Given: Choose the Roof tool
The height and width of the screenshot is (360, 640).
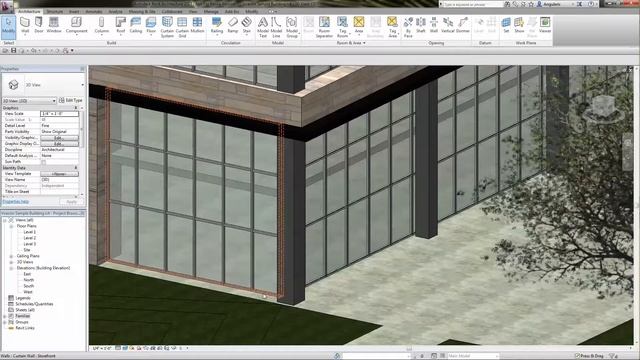Looking at the screenshot, I should click(120, 26).
